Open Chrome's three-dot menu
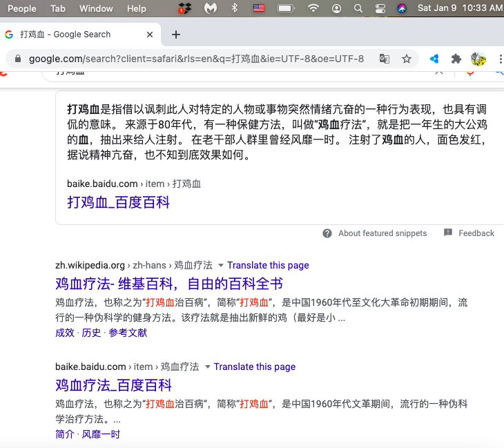This screenshot has width=504, height=448. click(x=499, y=59)
